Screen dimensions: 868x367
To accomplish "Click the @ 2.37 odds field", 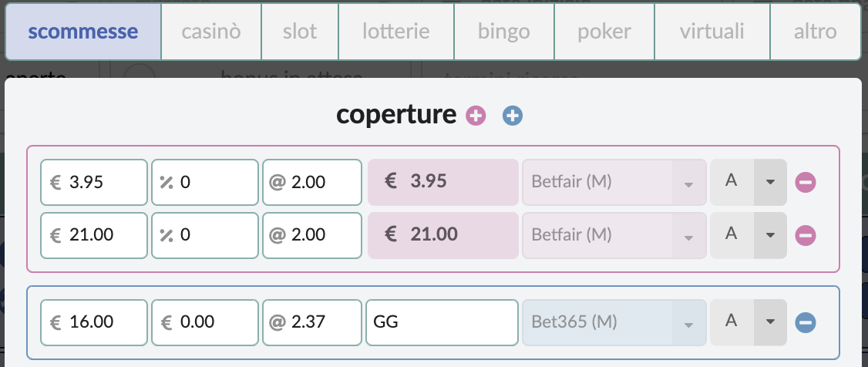I will [312, 322].
